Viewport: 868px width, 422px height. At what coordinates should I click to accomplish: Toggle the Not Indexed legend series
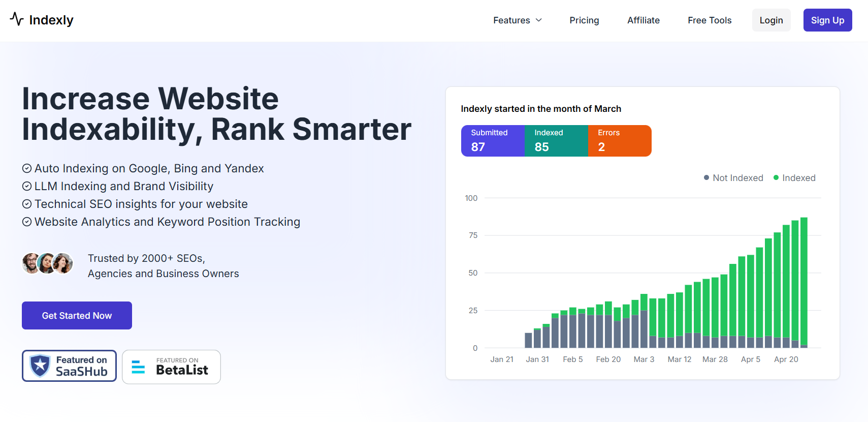733,178
